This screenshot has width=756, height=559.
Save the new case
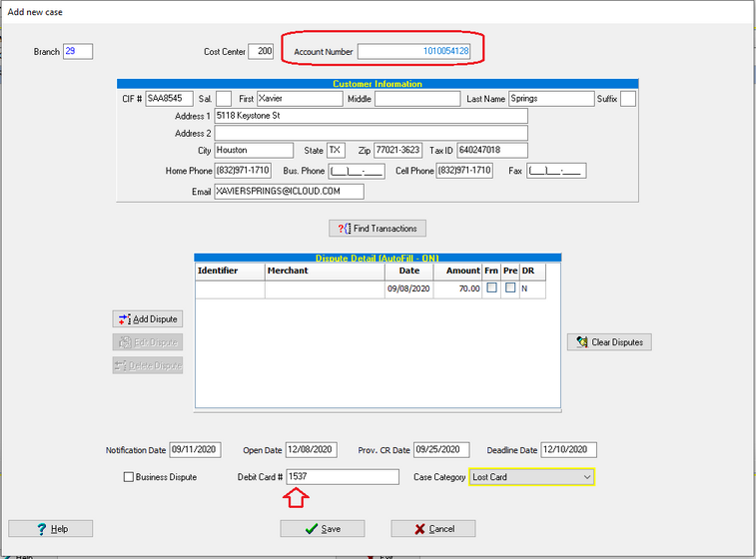[322, 529]
